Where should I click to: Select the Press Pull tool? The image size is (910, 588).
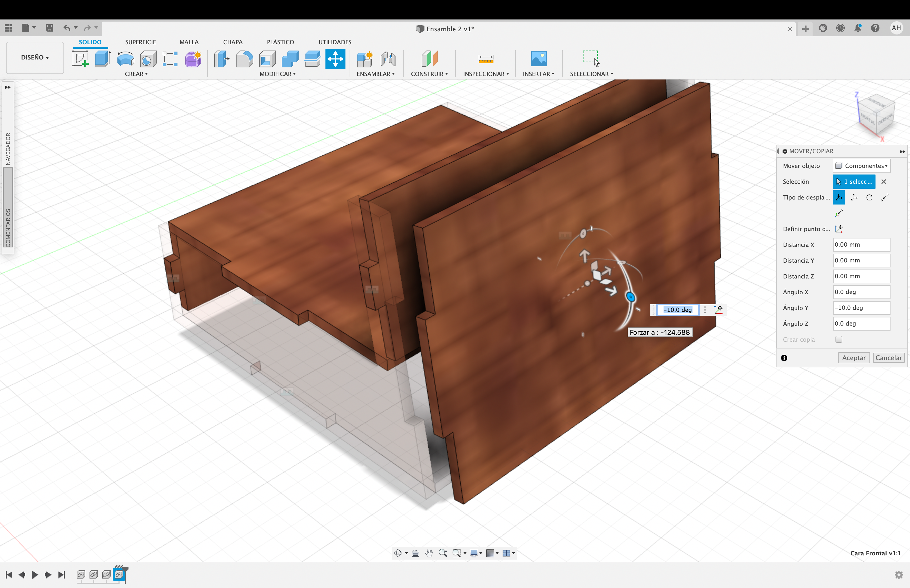(x=222, y=59)
